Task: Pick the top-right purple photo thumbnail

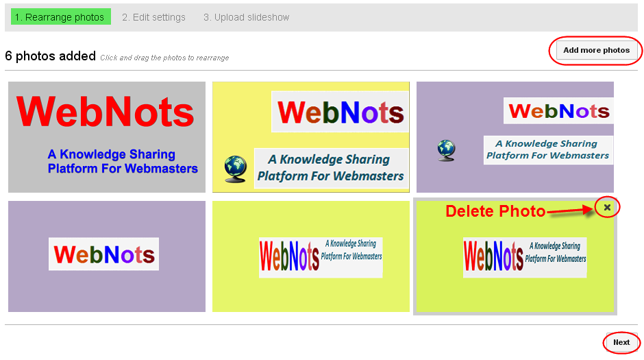Action: point(515,137)
